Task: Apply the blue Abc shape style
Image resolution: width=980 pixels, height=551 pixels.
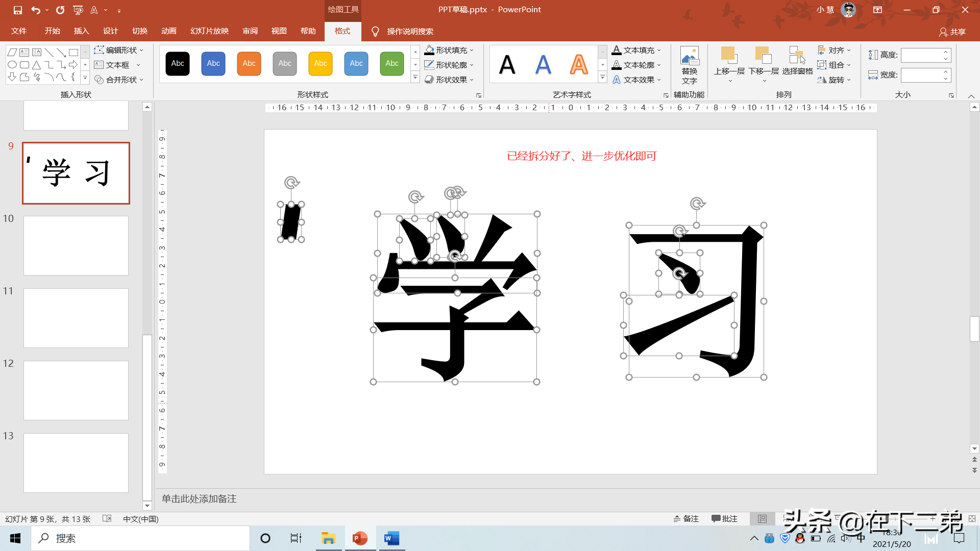Action: 213,64
